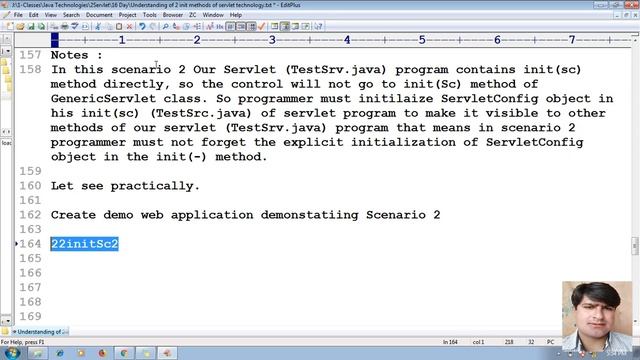
Task: Toggle the Ruler toolbar button
Action: tap(251, 27)
